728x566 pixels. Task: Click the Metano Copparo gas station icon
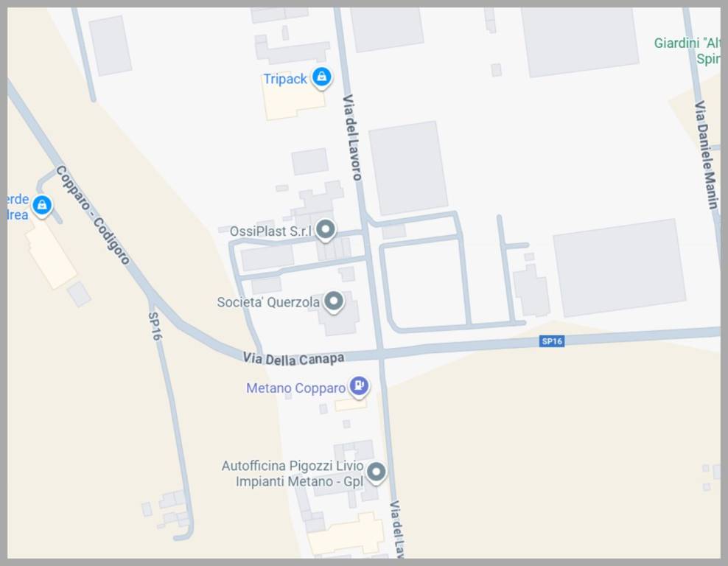(359, 386)
